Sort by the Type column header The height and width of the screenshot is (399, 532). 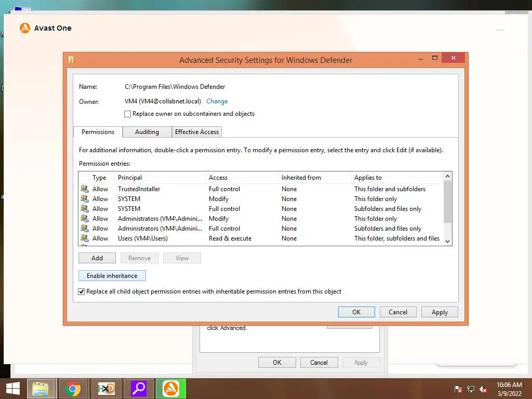pos(99,178)
